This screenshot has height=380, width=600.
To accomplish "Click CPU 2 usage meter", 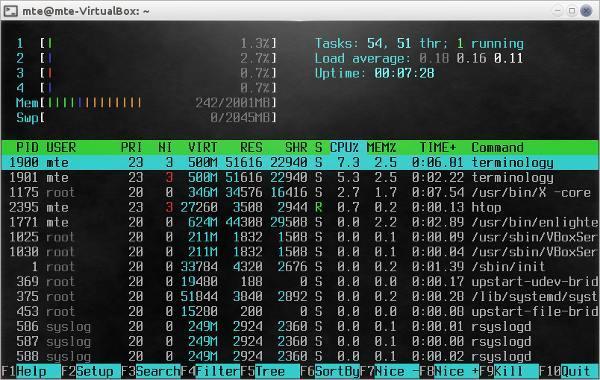I will point(147,58).
